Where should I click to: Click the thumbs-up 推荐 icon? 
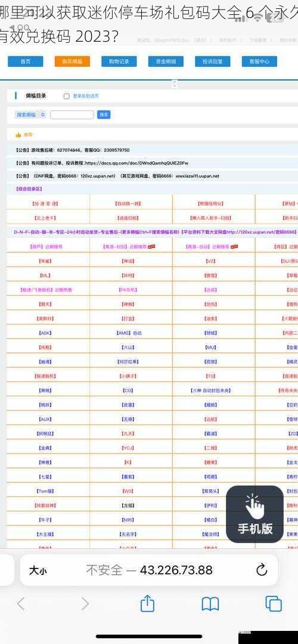click(x=18, y=135)
